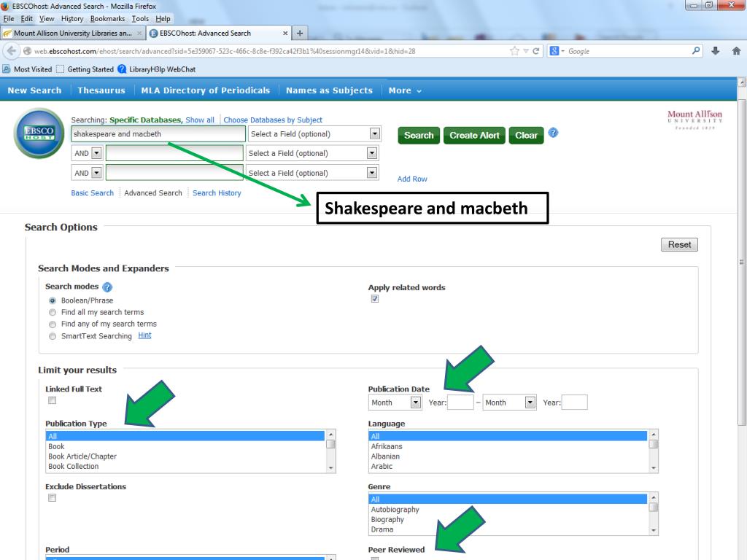Screen dimensions: 747x560
Task: Select Arabic in the Language list
Action: [382, 466]
